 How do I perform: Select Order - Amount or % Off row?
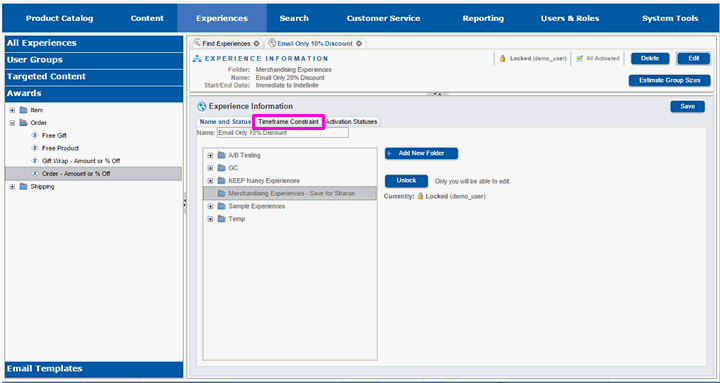click(x=94, y=174)
